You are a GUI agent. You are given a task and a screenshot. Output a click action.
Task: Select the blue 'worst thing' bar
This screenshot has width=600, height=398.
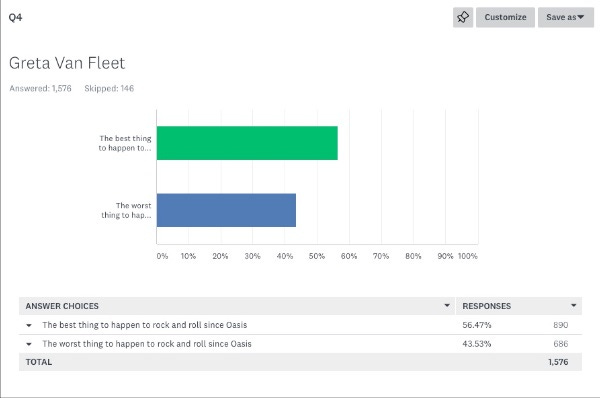tap(226, 210)
